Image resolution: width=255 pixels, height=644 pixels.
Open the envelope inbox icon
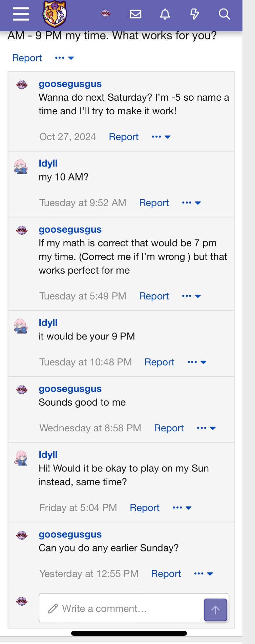[135, 14]
